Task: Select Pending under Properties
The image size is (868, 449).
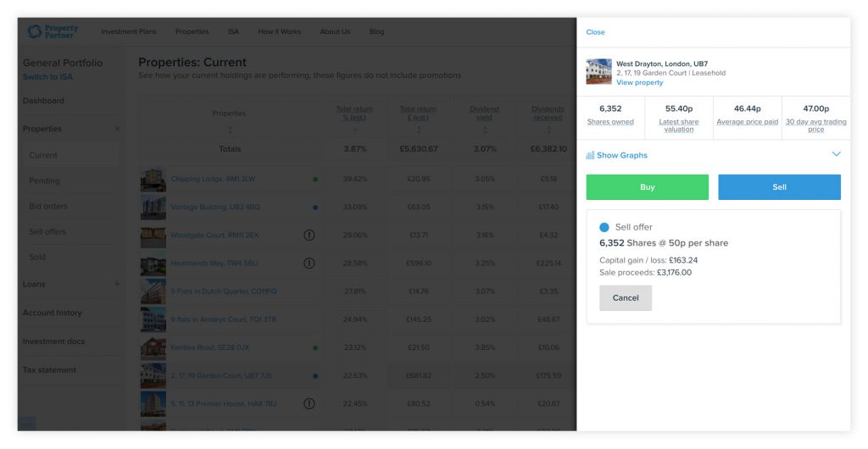Action: click(x=44, y=180)
